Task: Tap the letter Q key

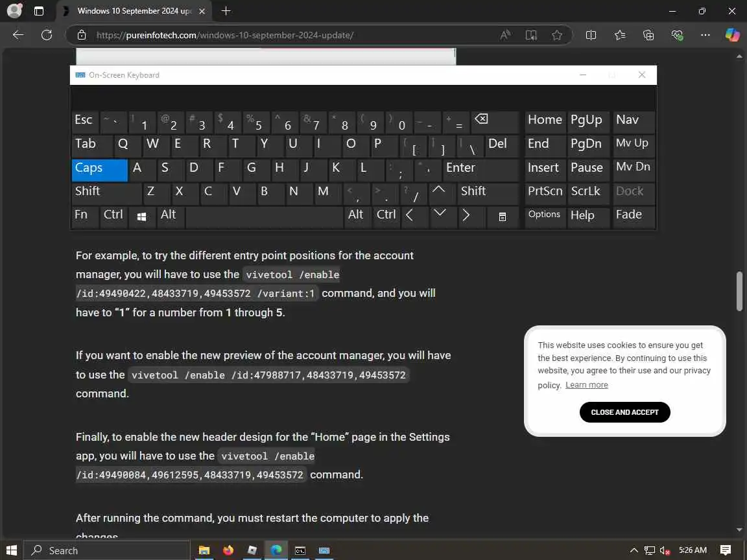Action: [x=128, y=146]
